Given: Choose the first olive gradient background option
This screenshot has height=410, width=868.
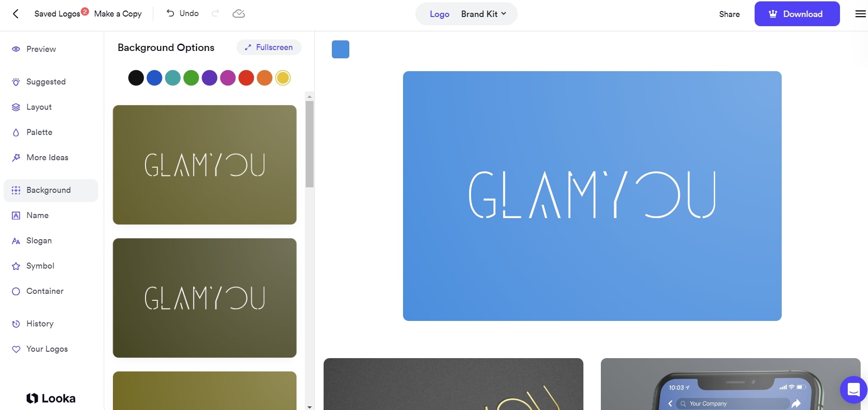Looking at the screenshot, I should (205, 165).
